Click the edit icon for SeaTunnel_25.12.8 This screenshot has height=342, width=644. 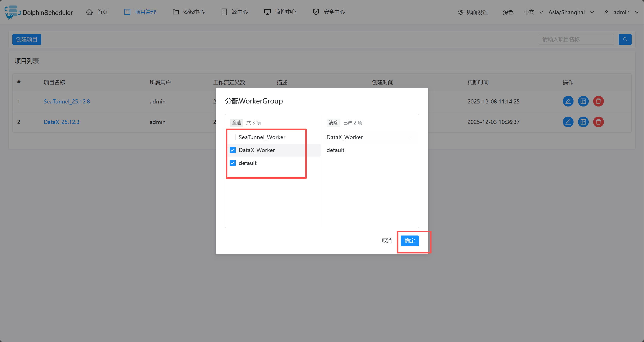pos(568,101)
